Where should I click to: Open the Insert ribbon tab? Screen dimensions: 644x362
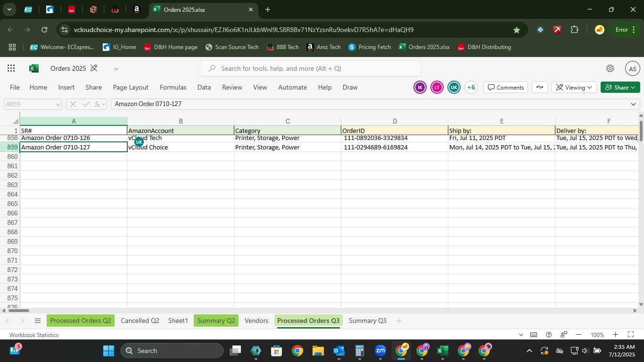[66, 87]
